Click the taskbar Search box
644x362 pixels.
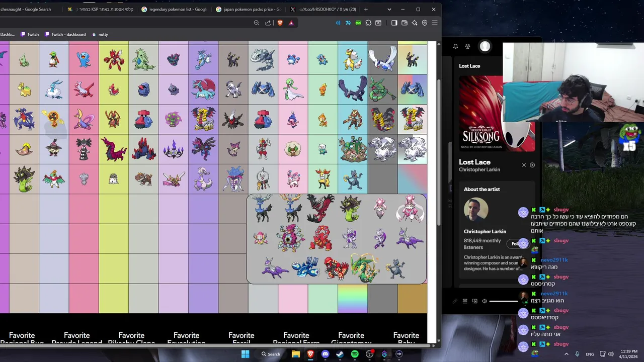click(x=271, y=354)
